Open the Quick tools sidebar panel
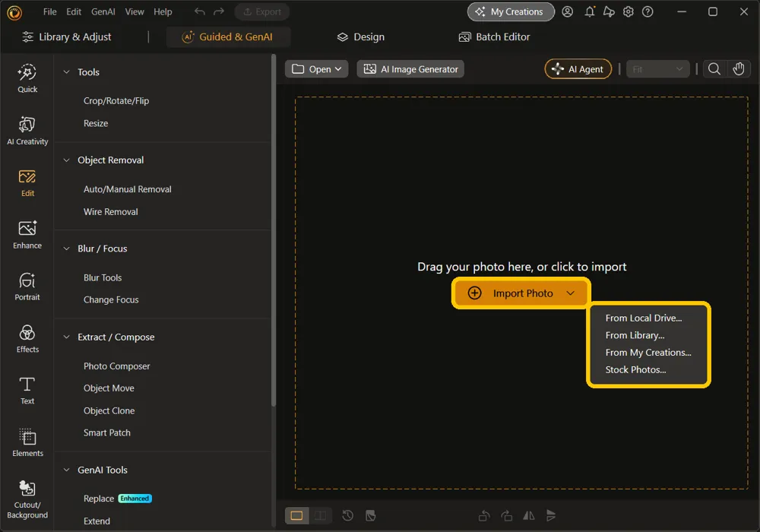Screen dimensions: 760x532 27,78
